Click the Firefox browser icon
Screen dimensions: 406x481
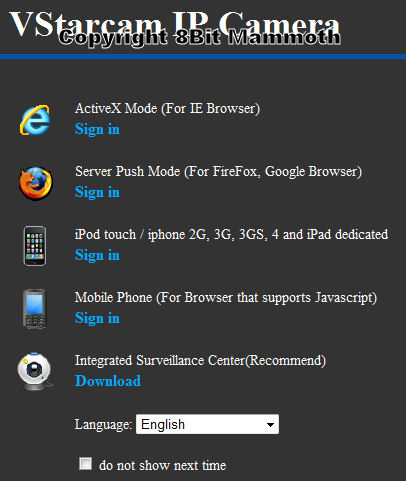pyautogui.click(x=36, y=183)
